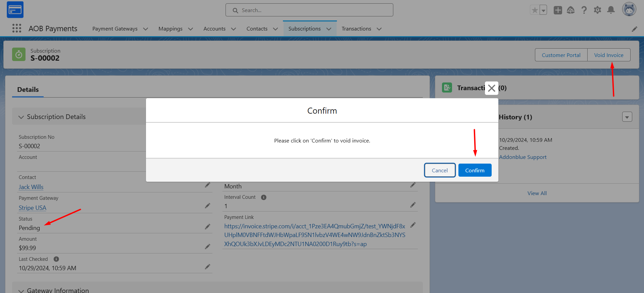This screenshot has width=644, height=293.
Task: Click the Transactions (0) related list title
Action: (482, 88)
